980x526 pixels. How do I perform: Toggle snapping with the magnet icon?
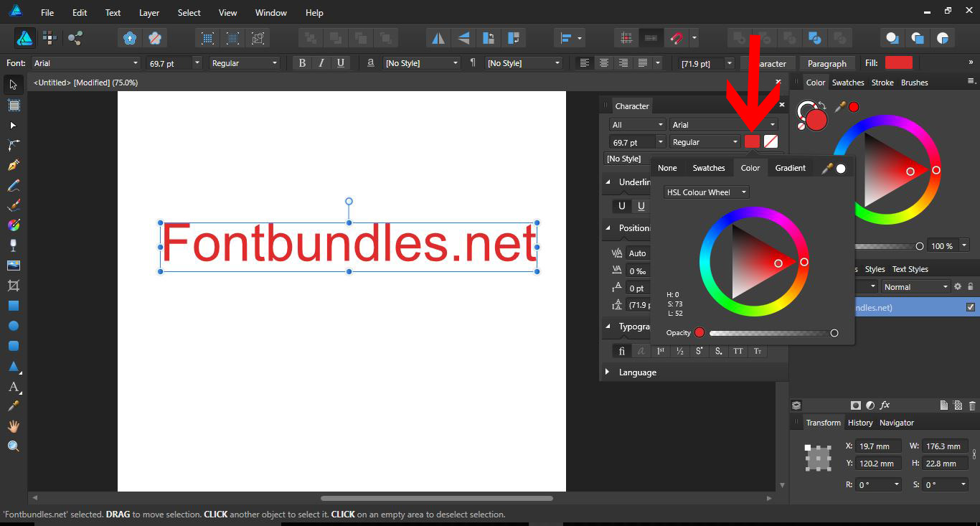(675, 37)
